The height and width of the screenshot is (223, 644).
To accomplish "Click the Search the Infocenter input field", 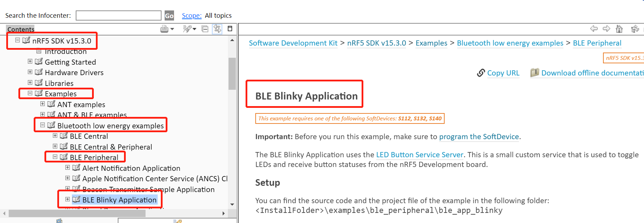I will pos(118,15).
